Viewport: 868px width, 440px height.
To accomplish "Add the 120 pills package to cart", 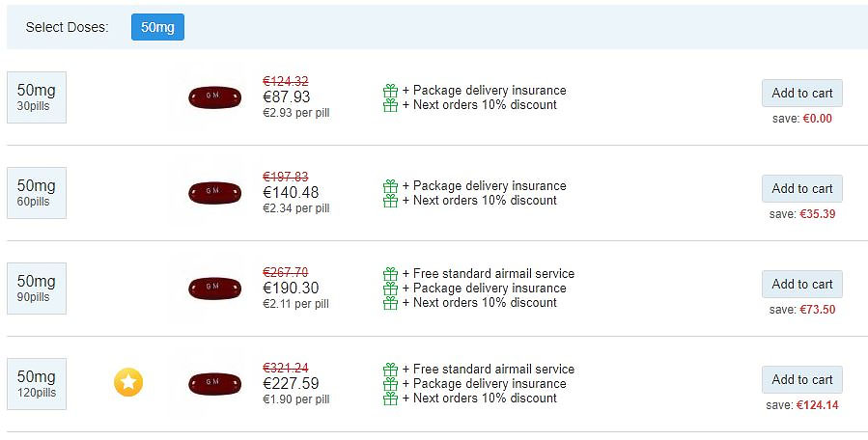I will [x=802, y=379].
